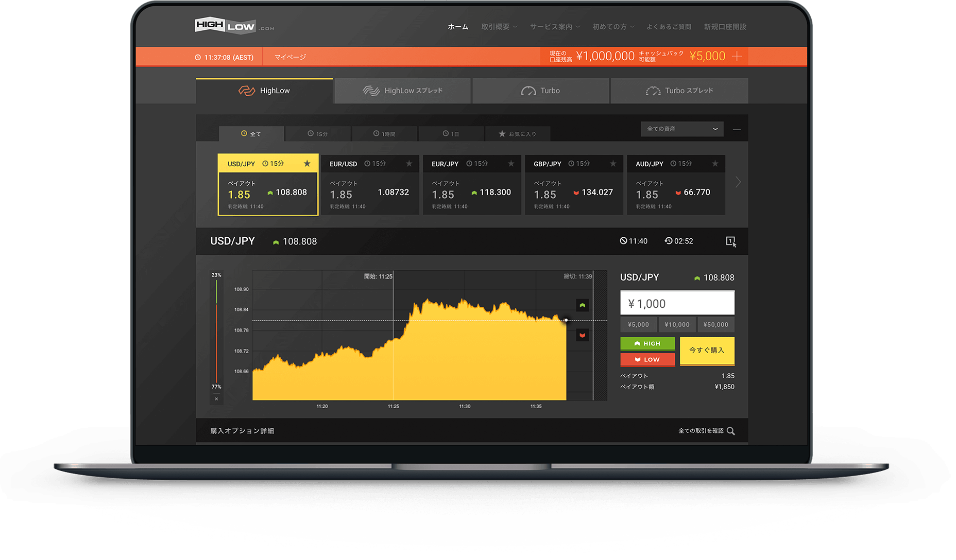Click the green arrow icon beside 118.300
956x560 pixels.
pyautogui.click(x=474, y=193)
